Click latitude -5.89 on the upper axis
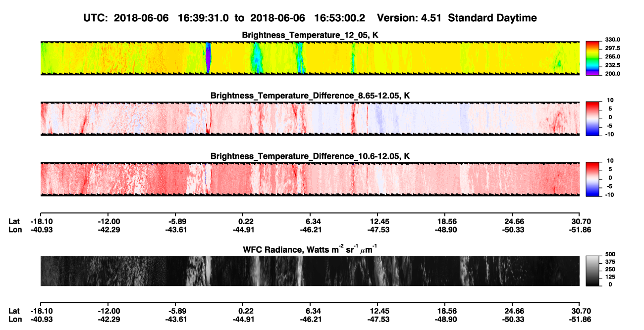 pos(176,221)
